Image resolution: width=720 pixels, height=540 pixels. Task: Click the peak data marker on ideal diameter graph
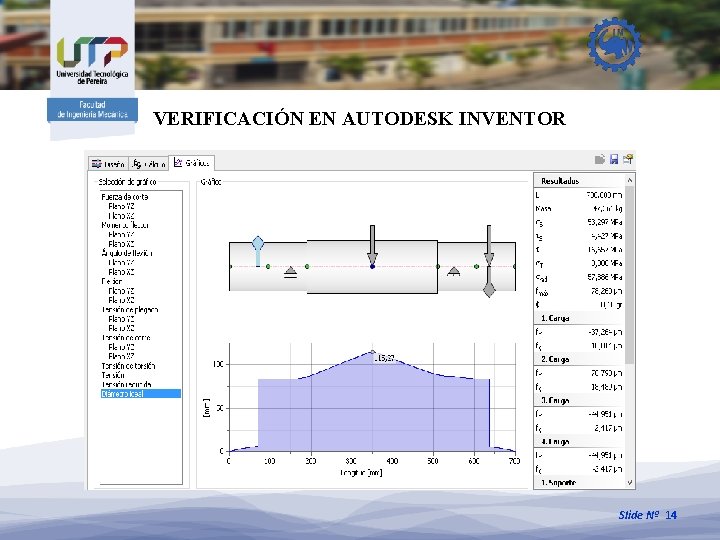coord(372,352)
